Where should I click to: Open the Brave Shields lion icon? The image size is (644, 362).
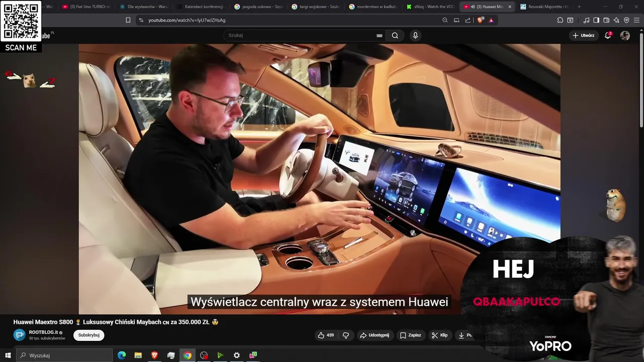(480, 20)
